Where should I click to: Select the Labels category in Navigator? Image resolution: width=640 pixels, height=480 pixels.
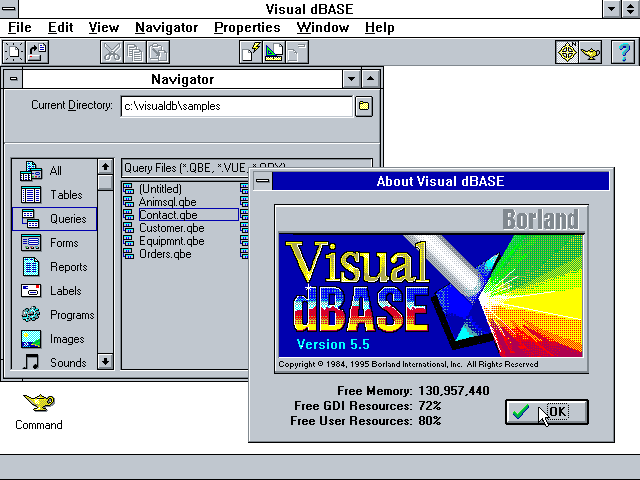point(54,291)
